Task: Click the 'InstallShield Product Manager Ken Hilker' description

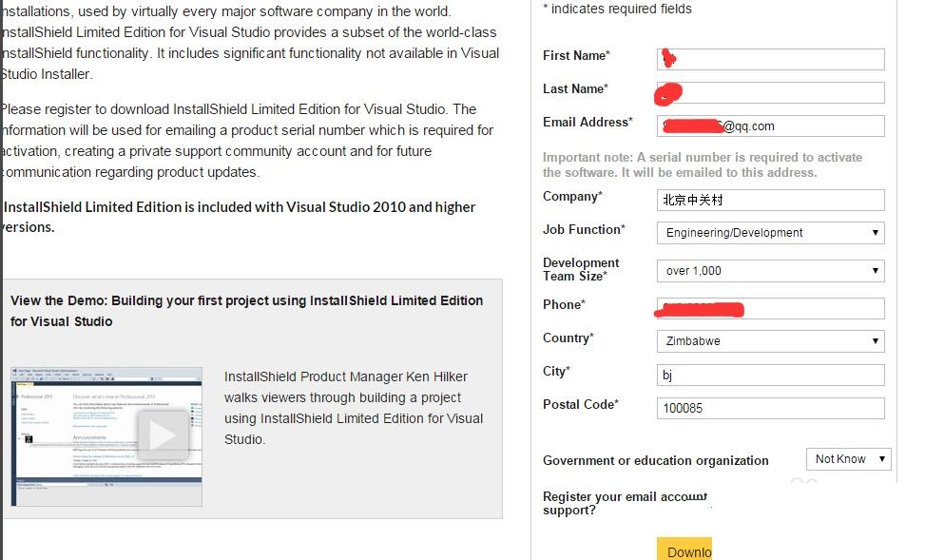Action: pos(354,408)
